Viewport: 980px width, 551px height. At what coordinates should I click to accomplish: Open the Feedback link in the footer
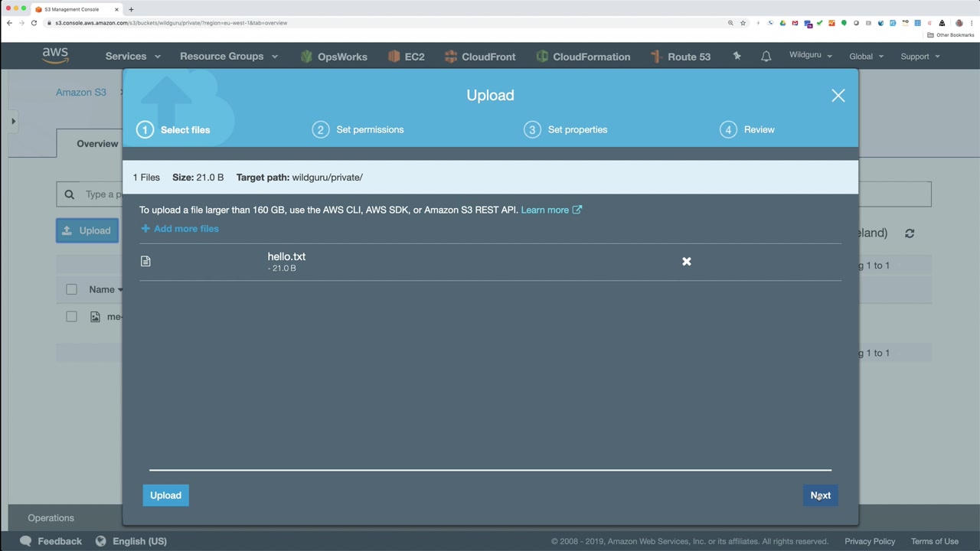(51, 541)
